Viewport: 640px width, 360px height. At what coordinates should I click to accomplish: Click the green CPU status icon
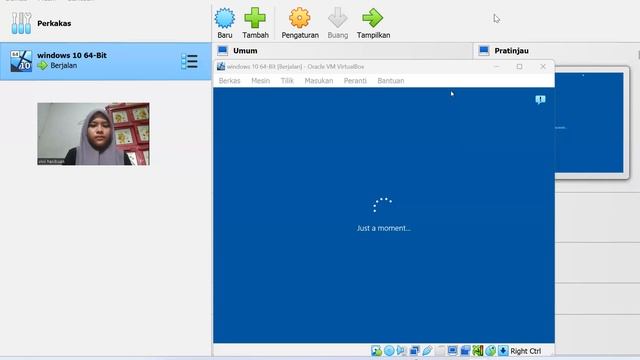click(x=478, y=351)
